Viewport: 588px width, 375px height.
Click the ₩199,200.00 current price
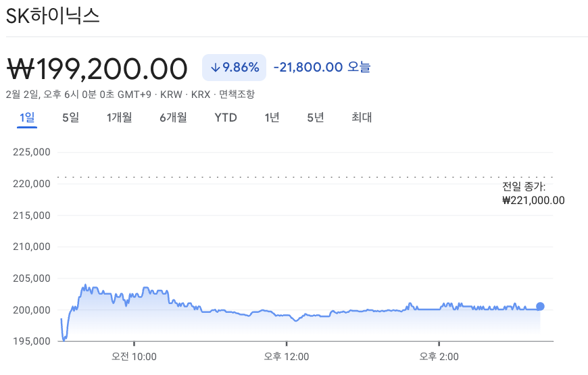[x=97, y=68]
